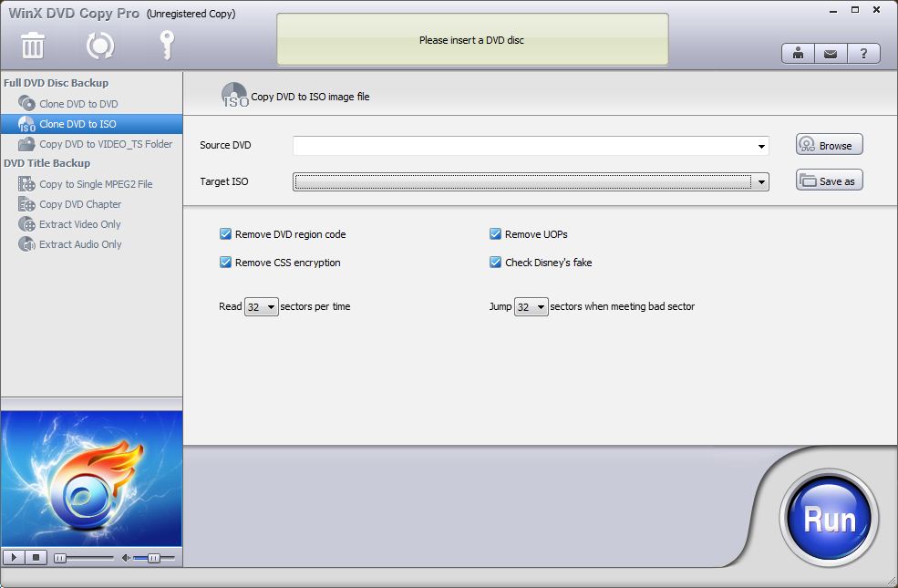The image size is (898, 588).
Task: Click the circular refresh icon in the toolbar
Action: point(100,46)
